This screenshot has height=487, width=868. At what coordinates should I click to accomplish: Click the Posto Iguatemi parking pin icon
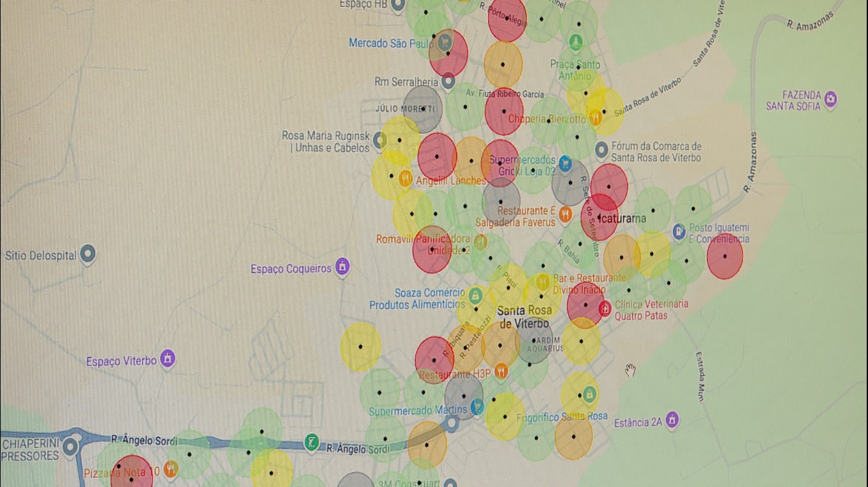click(679, 231)
